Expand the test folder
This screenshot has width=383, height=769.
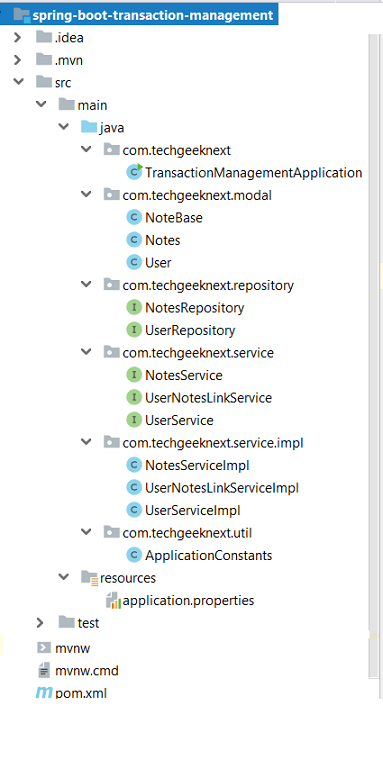tap(40, 623)
